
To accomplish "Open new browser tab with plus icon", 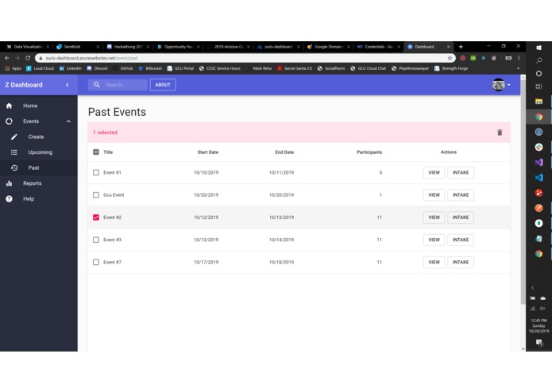I will (461, 46).
